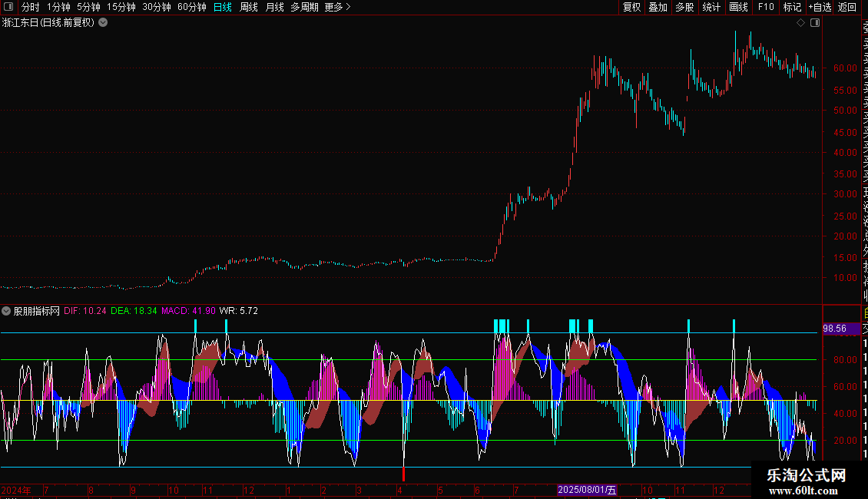Image resolution: width=868 pixels, height=499 pixels.
Task: Select the 60分钟 period
Action: (192, 7)
